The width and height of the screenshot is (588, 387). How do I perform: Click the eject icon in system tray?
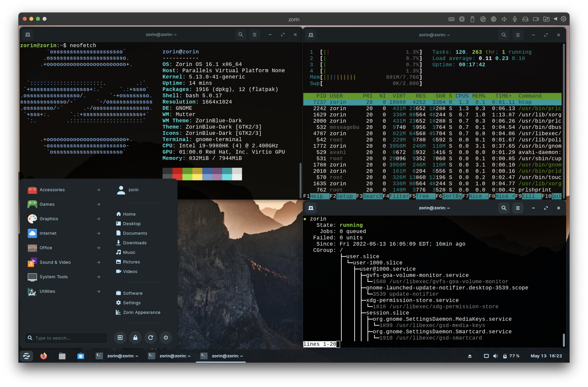[x=470, y=356]
